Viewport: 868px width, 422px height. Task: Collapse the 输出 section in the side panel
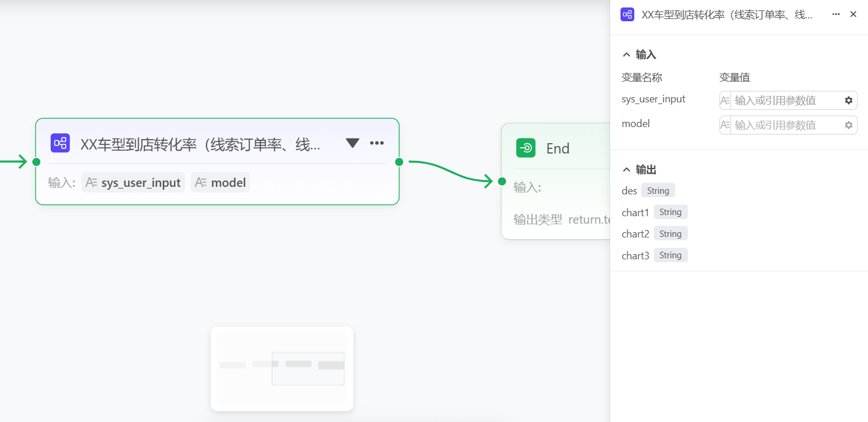[627, 170]
